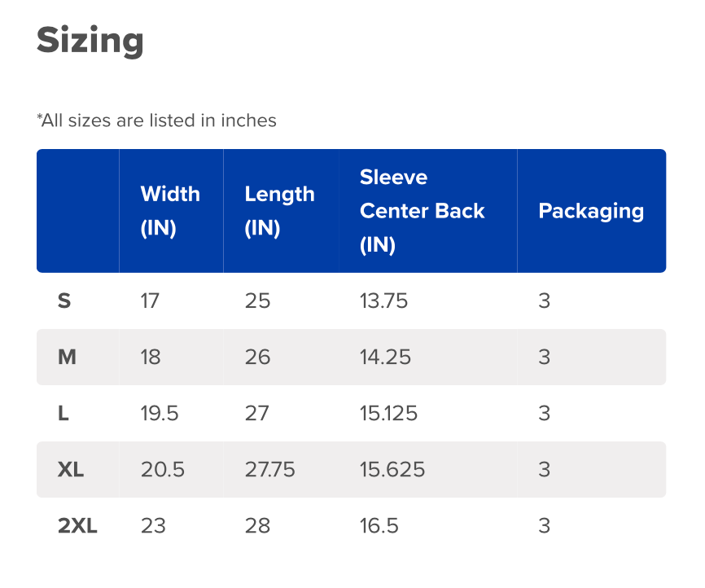Click the Length (IN) column header
The image size is (705, 588).
coord(279,211)
